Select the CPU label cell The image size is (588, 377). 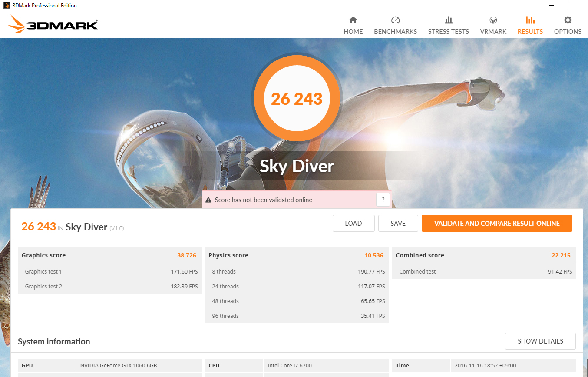(234, 366)
